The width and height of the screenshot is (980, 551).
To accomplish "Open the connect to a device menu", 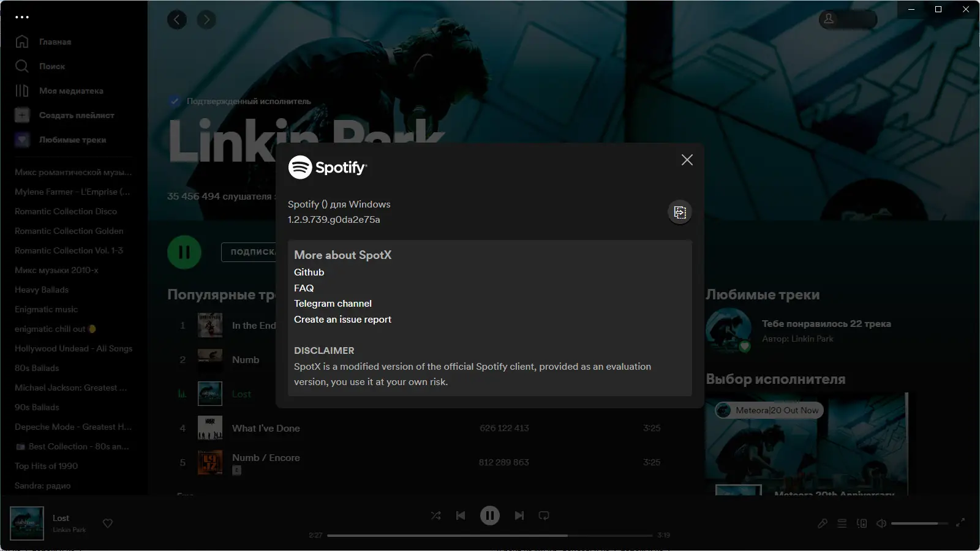I will click(x=862, y=523).
